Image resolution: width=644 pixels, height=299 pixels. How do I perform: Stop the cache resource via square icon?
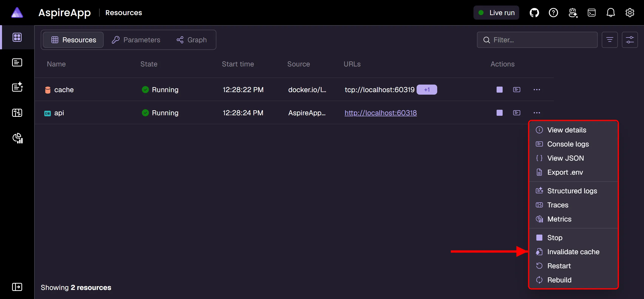(x=500, y=90)
